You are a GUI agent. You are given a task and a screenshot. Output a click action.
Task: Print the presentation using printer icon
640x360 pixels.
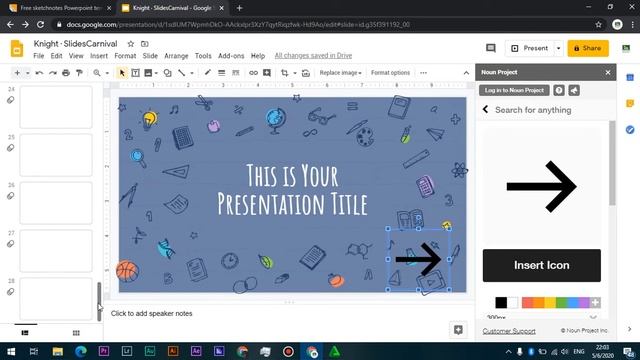pos(66,73)
